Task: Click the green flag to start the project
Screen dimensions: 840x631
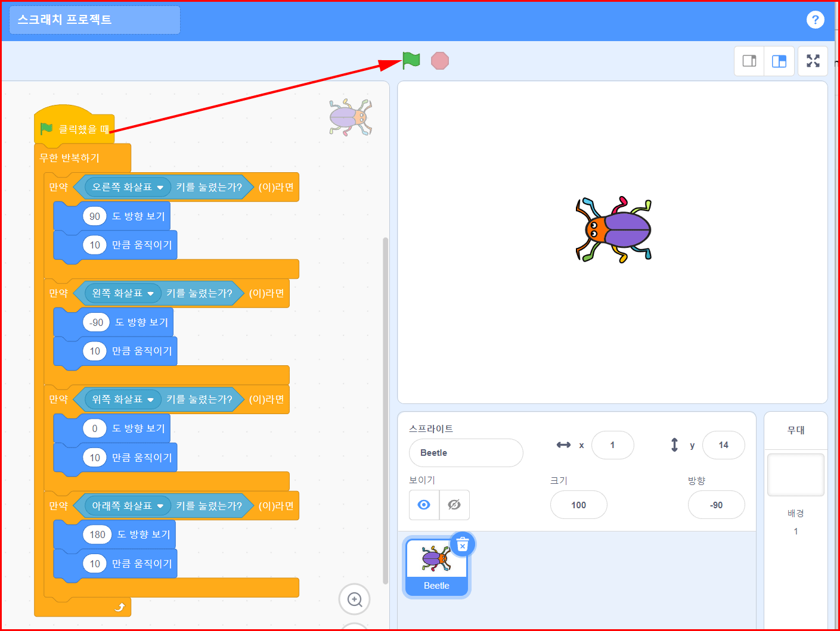Action: point(411,60)
